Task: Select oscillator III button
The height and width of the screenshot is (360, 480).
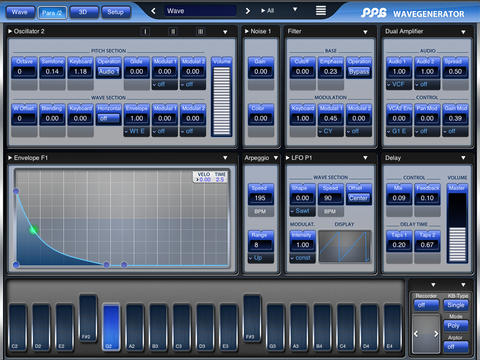Action: point(200,32)
